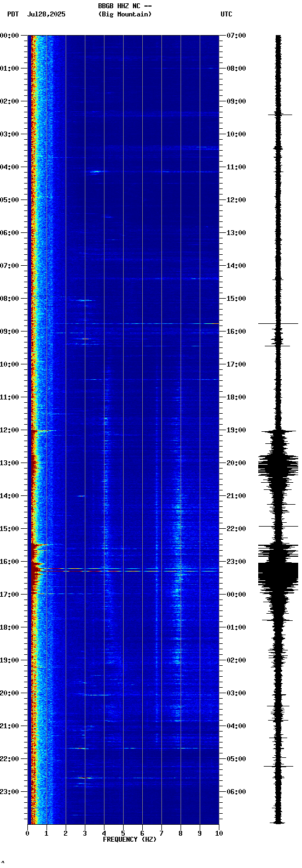This screenshot has height=868, width=302.
Task: Click the 01:00 label on the PDT axis
Action: (10, 68)
